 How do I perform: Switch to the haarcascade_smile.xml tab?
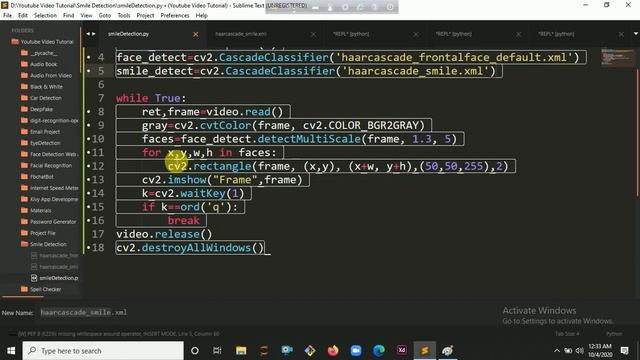241,34
